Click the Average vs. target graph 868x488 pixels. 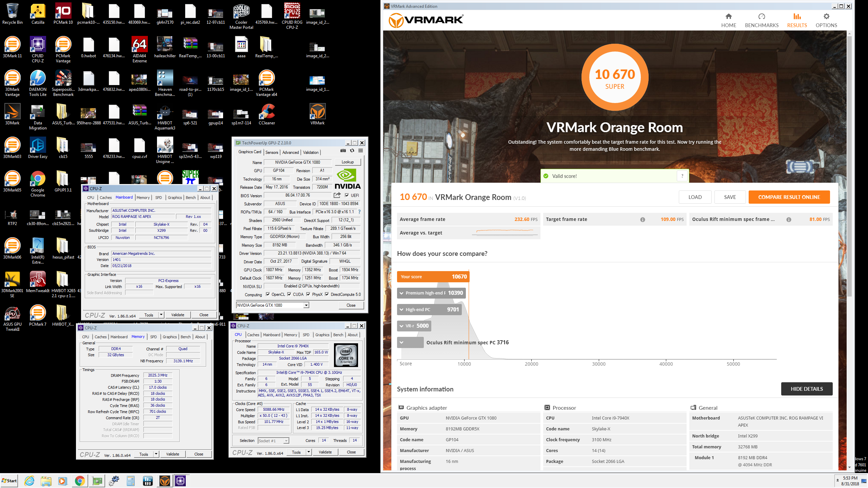(505, 232)
